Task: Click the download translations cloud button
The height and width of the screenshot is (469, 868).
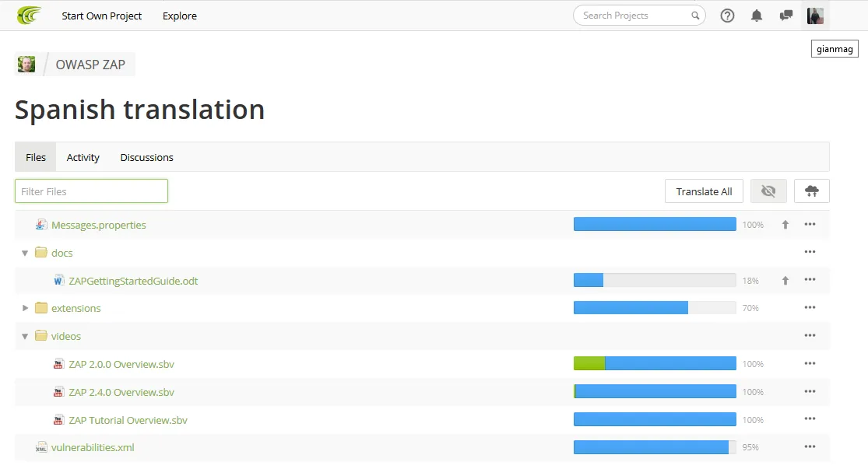Action: pos(811,191)
